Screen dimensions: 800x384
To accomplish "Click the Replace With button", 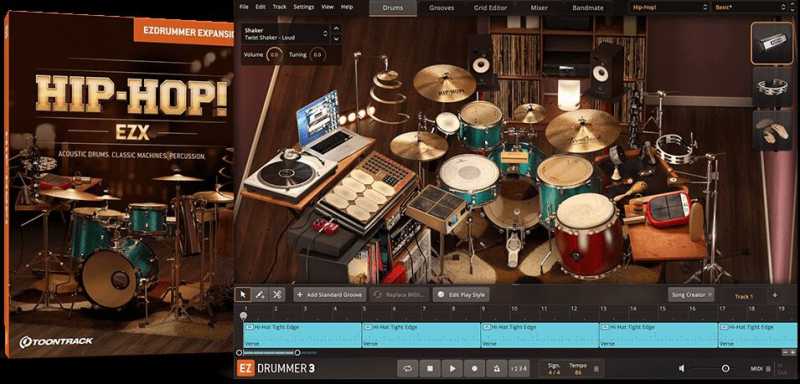I will pos(399,295).
